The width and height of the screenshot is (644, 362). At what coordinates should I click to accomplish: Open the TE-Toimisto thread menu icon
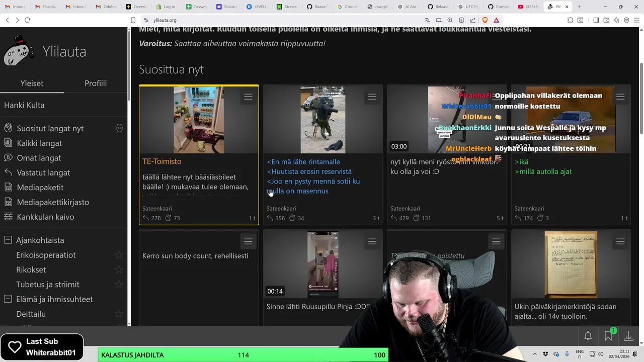coord(248,97)
